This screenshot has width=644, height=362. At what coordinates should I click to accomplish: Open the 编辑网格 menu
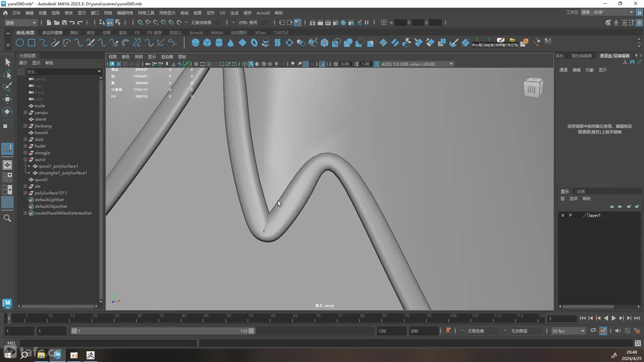coord(125,13)
